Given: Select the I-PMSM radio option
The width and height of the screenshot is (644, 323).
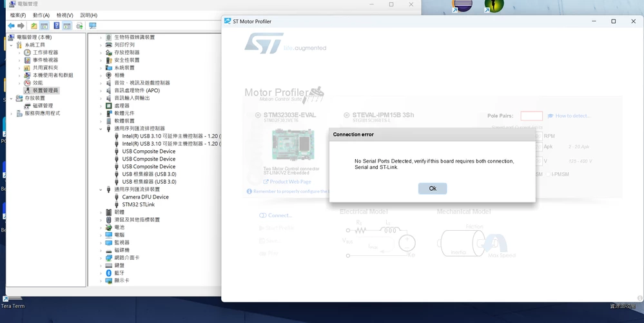Looking at the screenshot, I should coord(548,174).
